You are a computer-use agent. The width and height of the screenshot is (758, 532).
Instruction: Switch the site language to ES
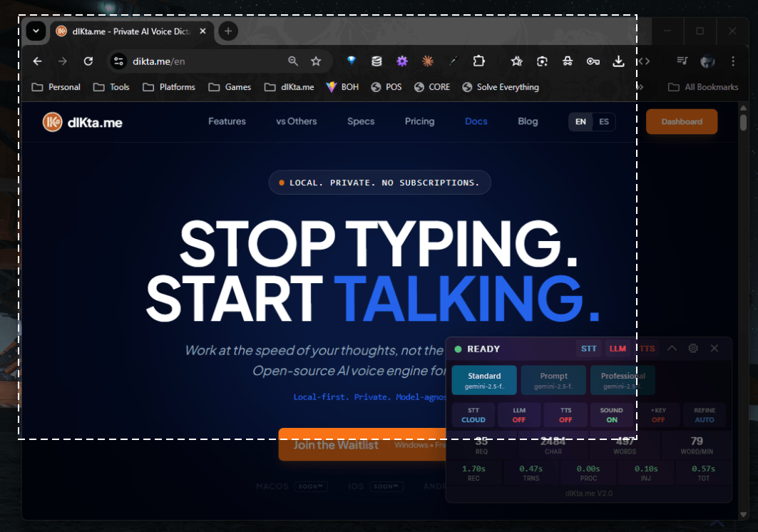tap(603, 121)
